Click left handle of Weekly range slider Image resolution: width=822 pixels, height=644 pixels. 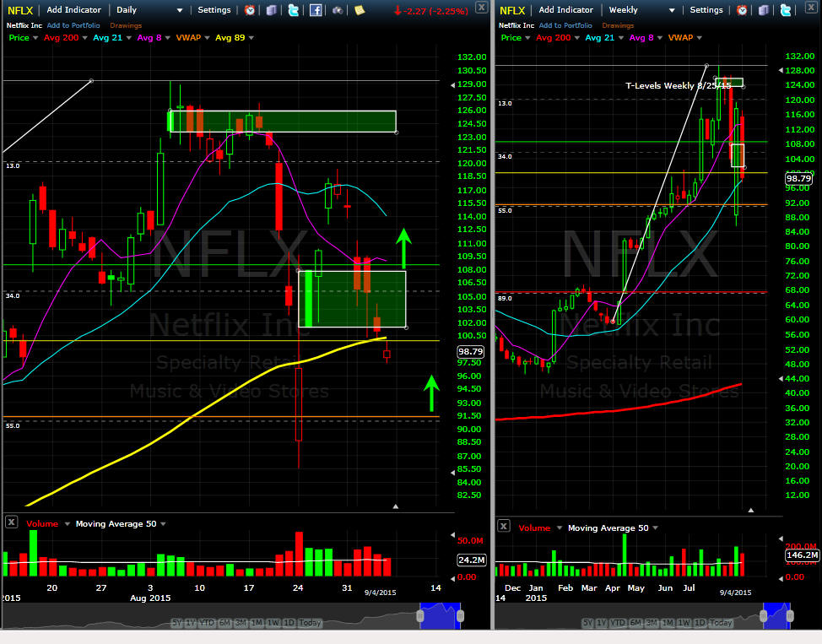[x=763, y=615]
